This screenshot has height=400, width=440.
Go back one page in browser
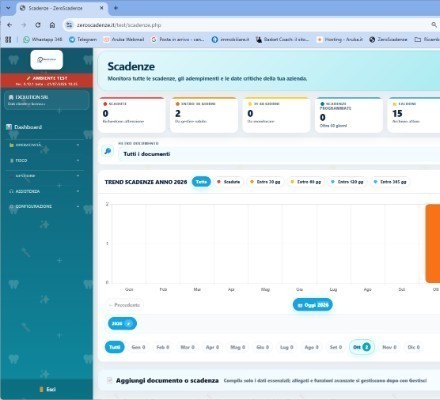coord(10,25)
